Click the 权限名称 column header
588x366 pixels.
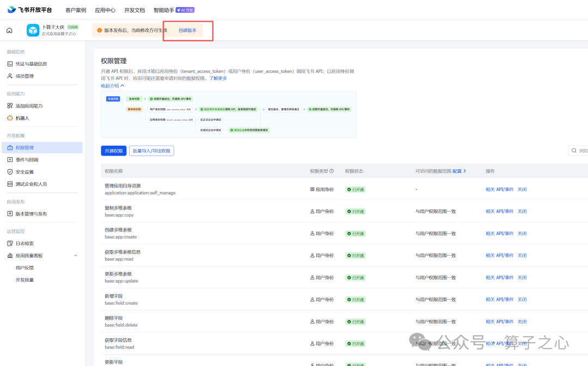pyautogui.click(x=114, y=171)
